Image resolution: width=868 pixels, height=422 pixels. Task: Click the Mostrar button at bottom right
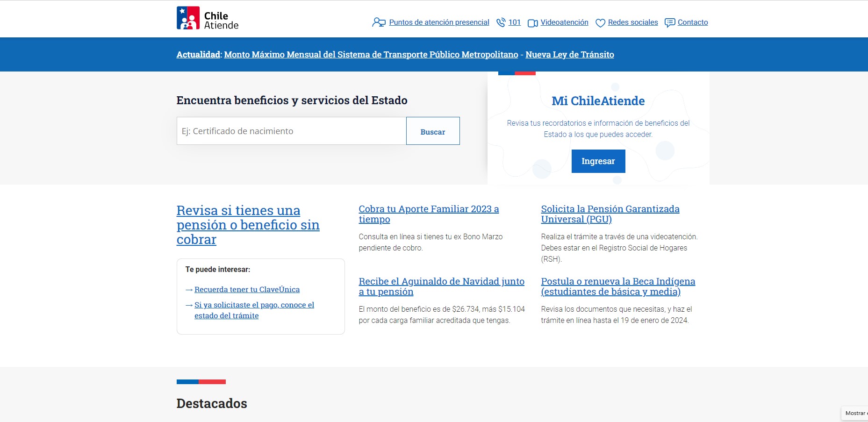[855, 413]
